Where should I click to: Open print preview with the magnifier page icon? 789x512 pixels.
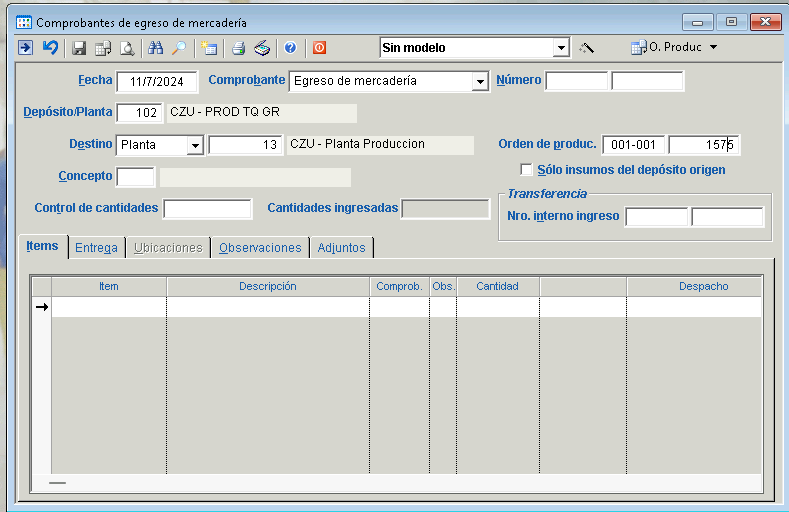tap(127, 47)
